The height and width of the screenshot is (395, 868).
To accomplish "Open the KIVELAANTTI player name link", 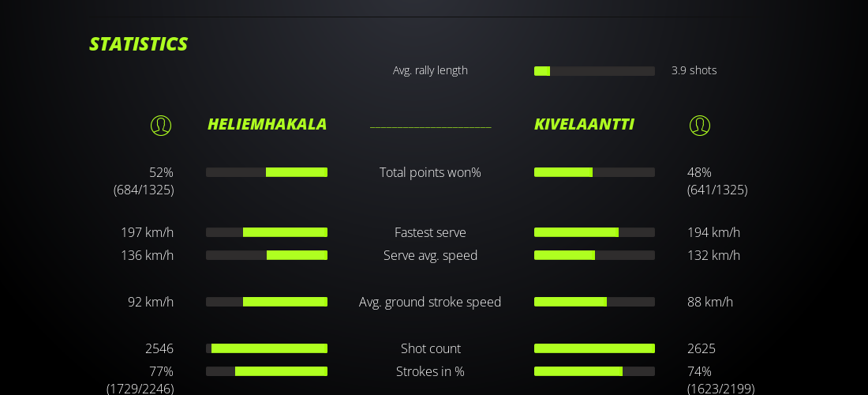I will click(584, 124).
